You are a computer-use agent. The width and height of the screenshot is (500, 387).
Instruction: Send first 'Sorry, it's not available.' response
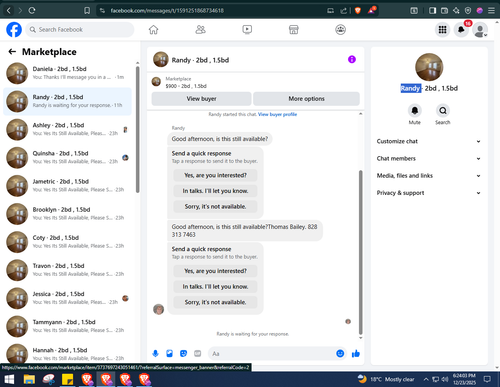point(215,207)
